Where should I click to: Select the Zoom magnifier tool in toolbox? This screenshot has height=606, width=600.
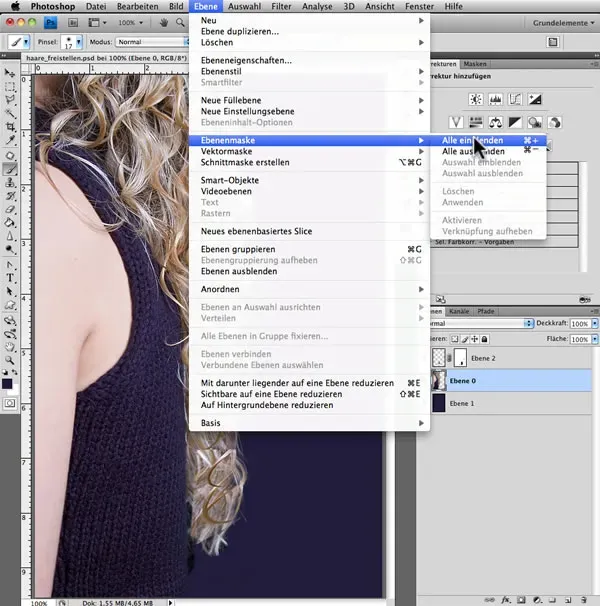(9, 358)
